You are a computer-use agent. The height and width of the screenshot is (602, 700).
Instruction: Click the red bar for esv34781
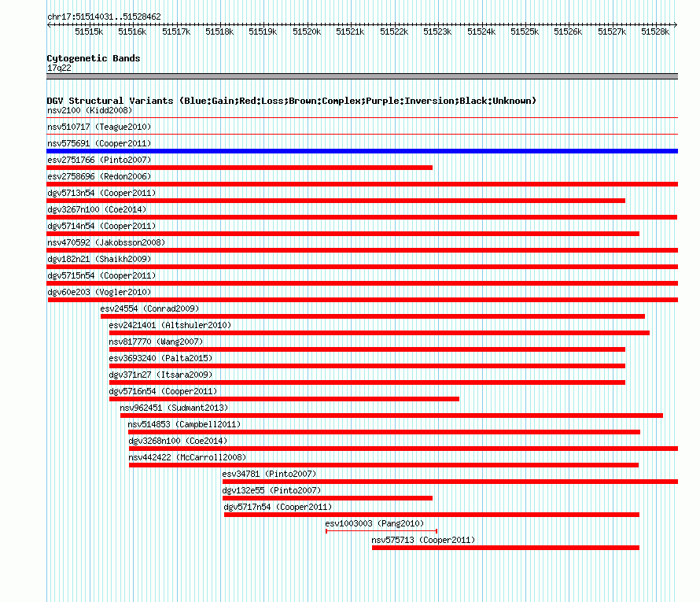(450, 482)
